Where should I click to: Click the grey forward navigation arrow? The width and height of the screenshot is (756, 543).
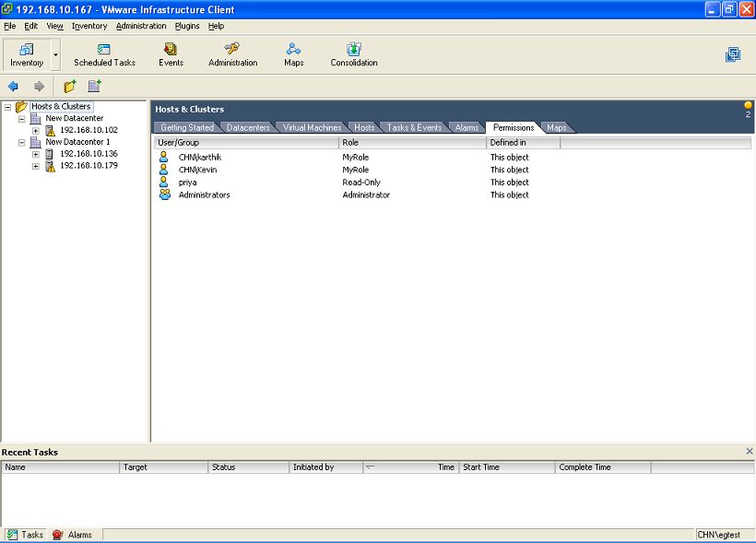click(39, 87)
